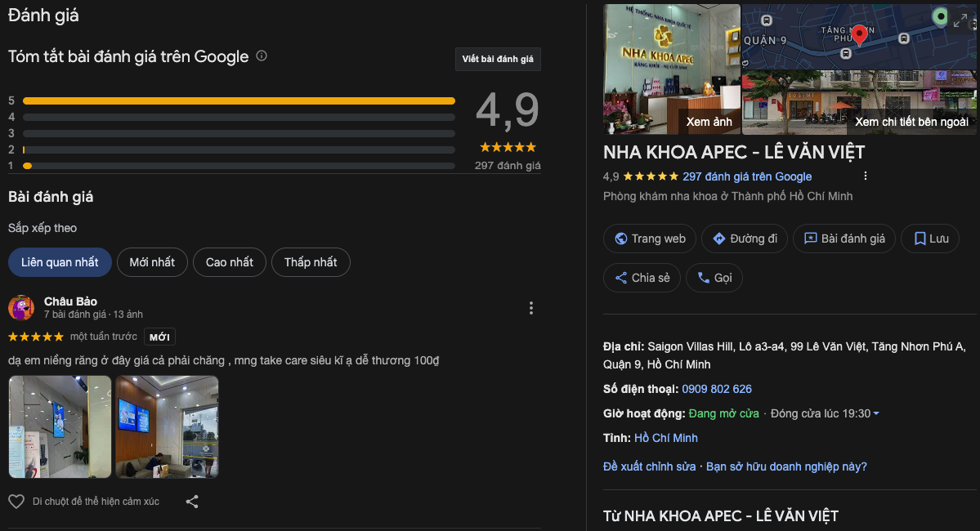Click the "Viết bài đánh giá" button

point(498,59)
